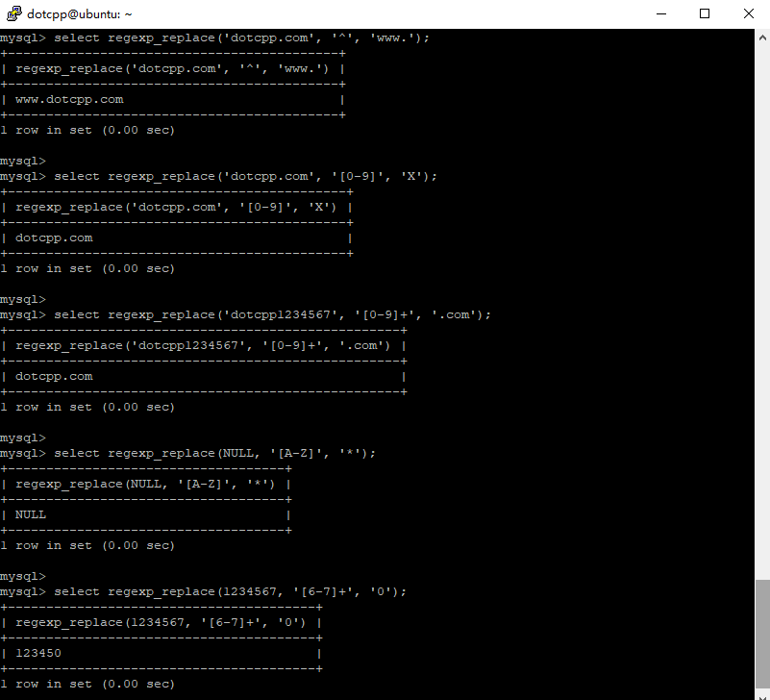Click '1 row in set' after www.dotcpp.com
Image resolution: width=770 pixels, height=700 pixels.
point(87,131)
